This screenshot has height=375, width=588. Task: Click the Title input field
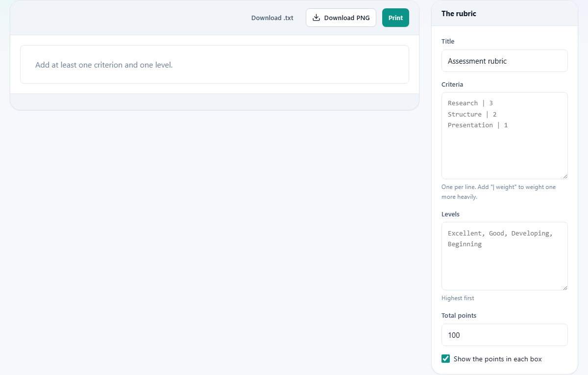(505, 61)
